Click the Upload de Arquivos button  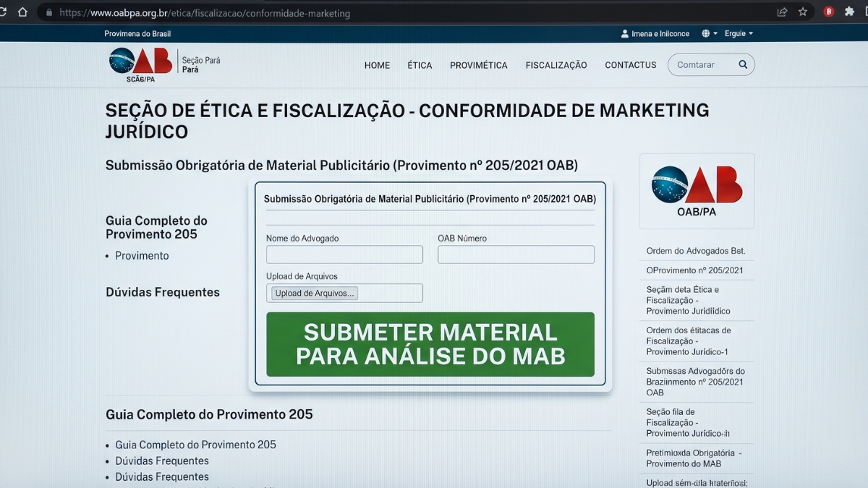pos(315,294)
